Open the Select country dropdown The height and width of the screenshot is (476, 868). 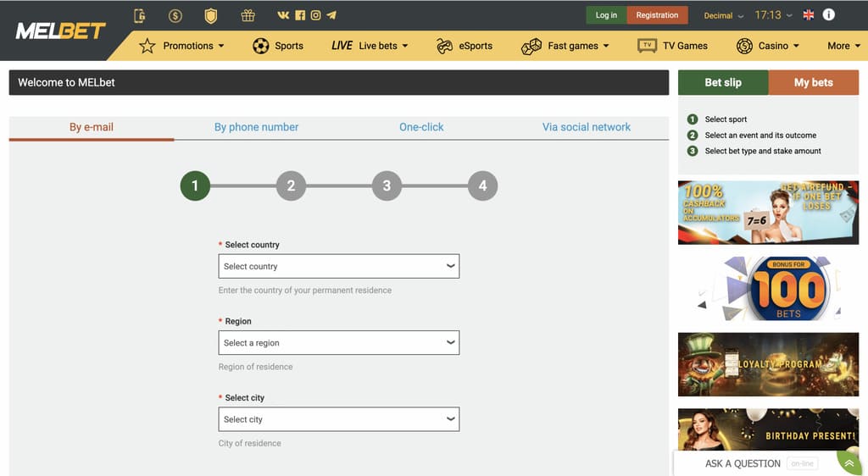click(339, 266)
